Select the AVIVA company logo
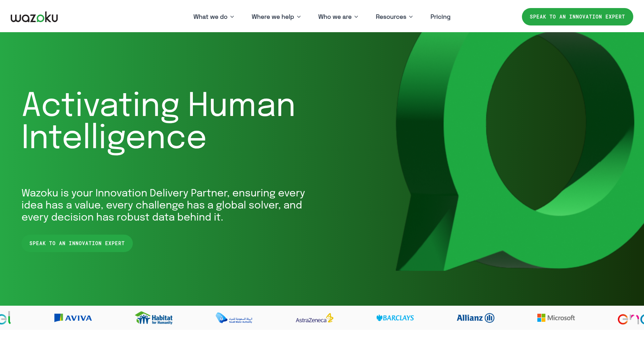Viewport: 644px width, 362px height. (73, 318)
